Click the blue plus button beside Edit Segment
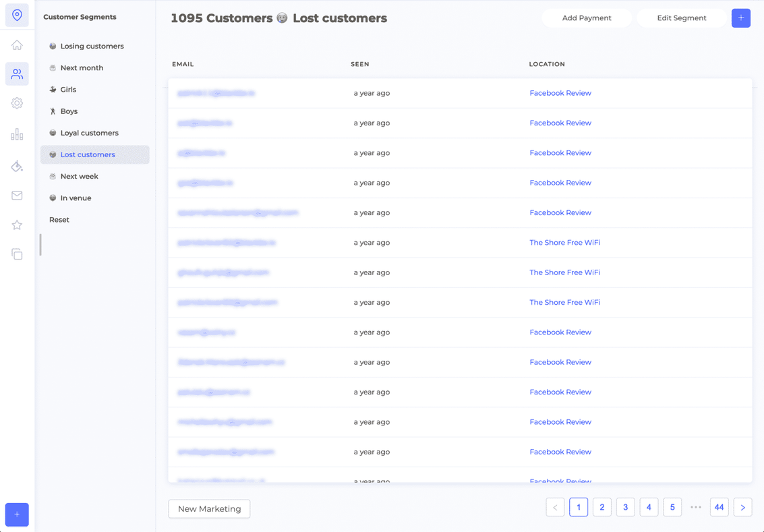The width and height of the screenshot is (764, 532). coord(740,18)
